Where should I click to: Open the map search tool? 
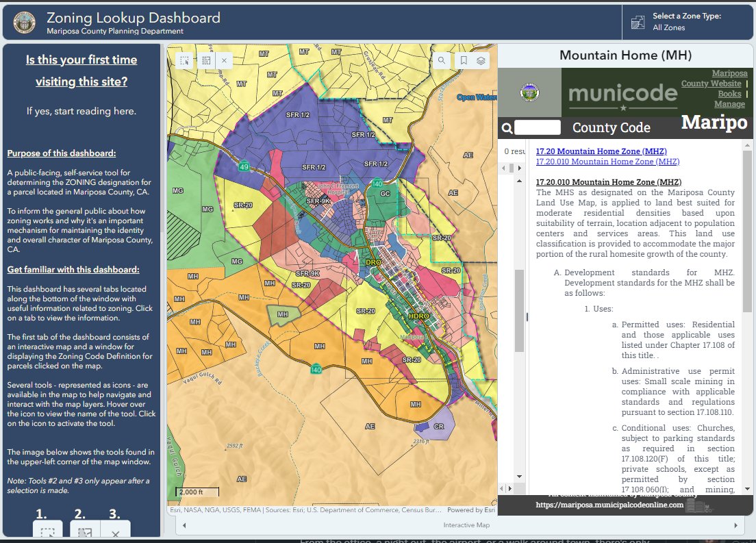tap(442, 60)
